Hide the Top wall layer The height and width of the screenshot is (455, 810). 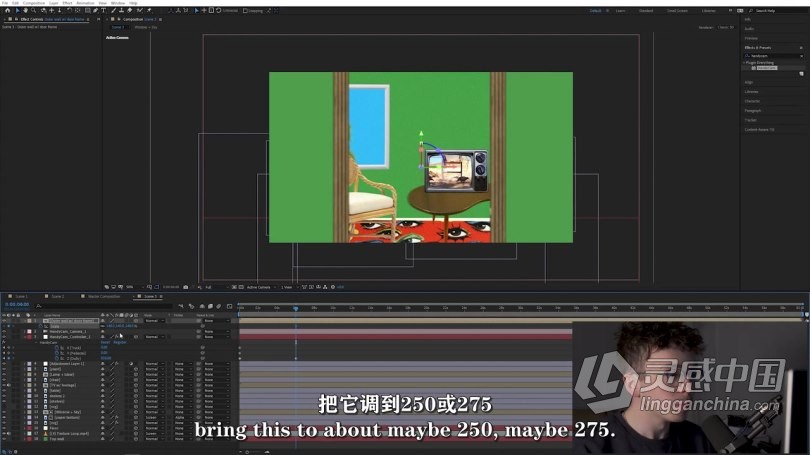[x=4, y=439]
